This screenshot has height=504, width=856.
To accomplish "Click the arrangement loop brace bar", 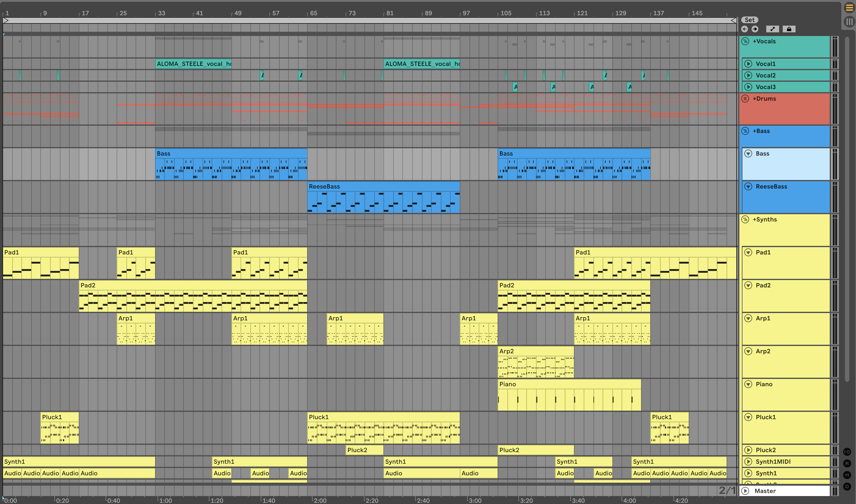I will (369, 20).
